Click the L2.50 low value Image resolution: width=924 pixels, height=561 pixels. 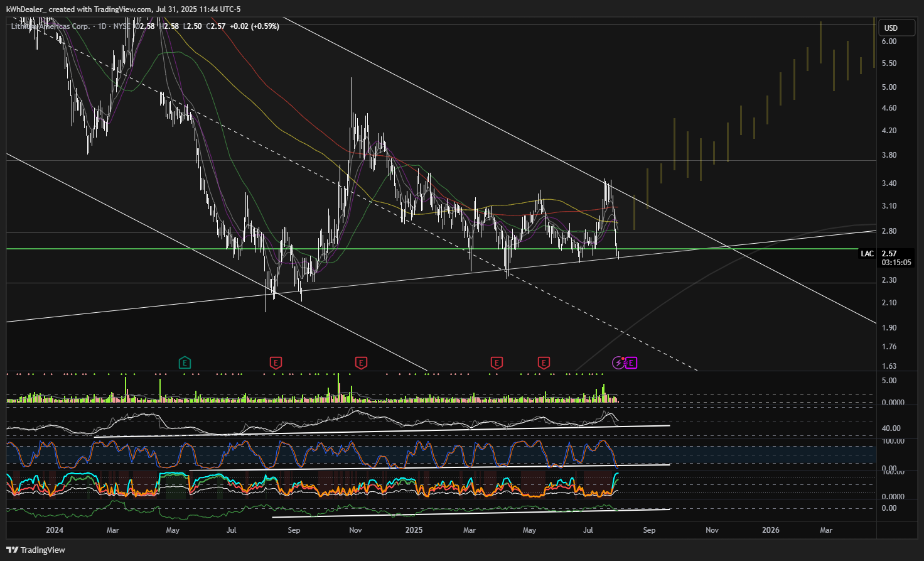point(193,26)
